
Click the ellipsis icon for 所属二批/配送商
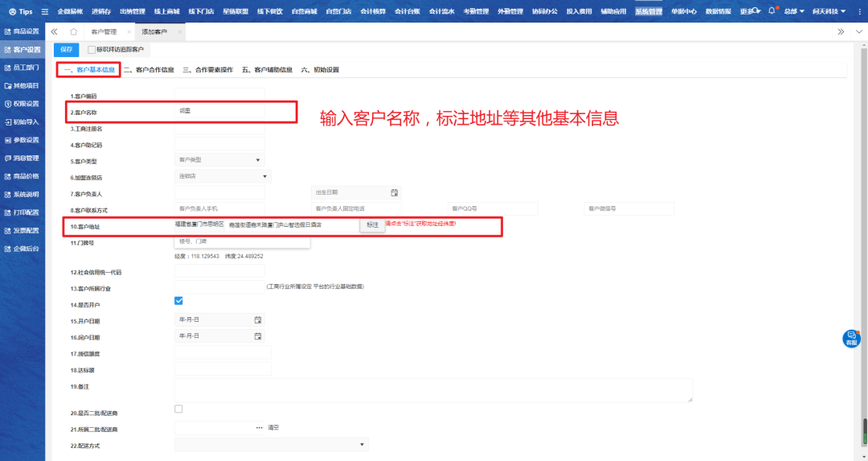[259, 427]
